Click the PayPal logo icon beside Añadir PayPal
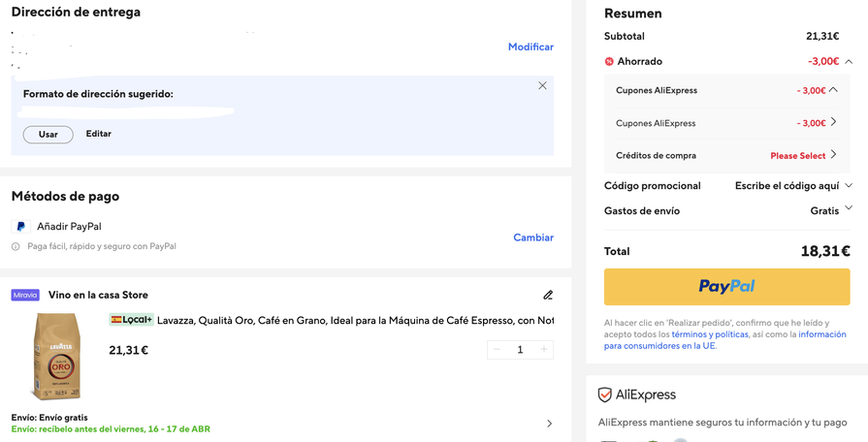This screenshot has width=868, height=442. coord(21,226)
